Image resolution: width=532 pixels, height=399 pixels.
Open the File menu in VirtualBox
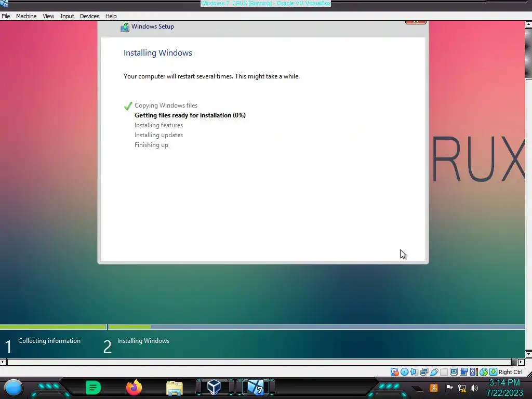(6, 16)
